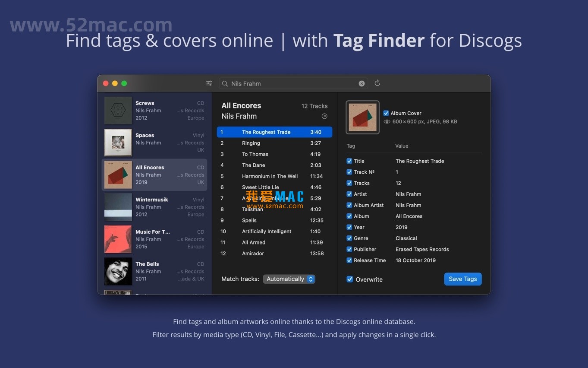
Task: Select track 5 Harmonium In The Well
Action: pyautogui.click(x=274, y=176)
